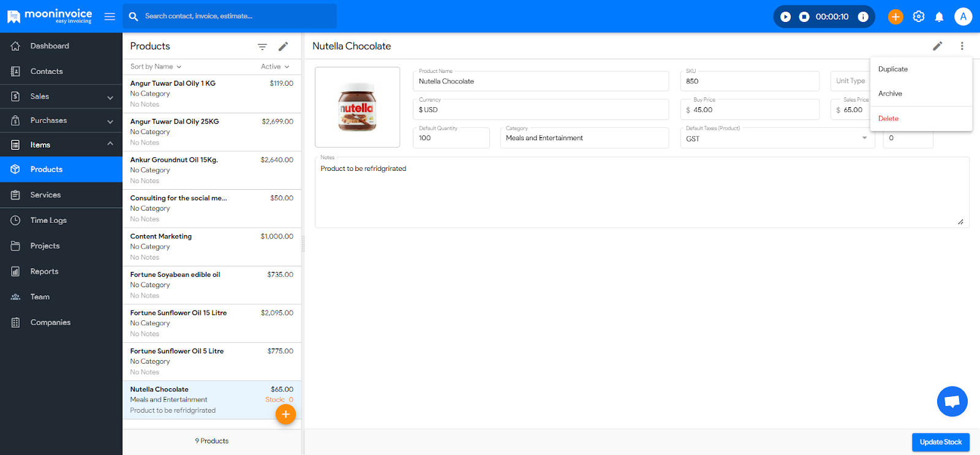Expand the Sales menu
Image resolution: width=980 pixels, height=455 pixels.
pos(61,97)
